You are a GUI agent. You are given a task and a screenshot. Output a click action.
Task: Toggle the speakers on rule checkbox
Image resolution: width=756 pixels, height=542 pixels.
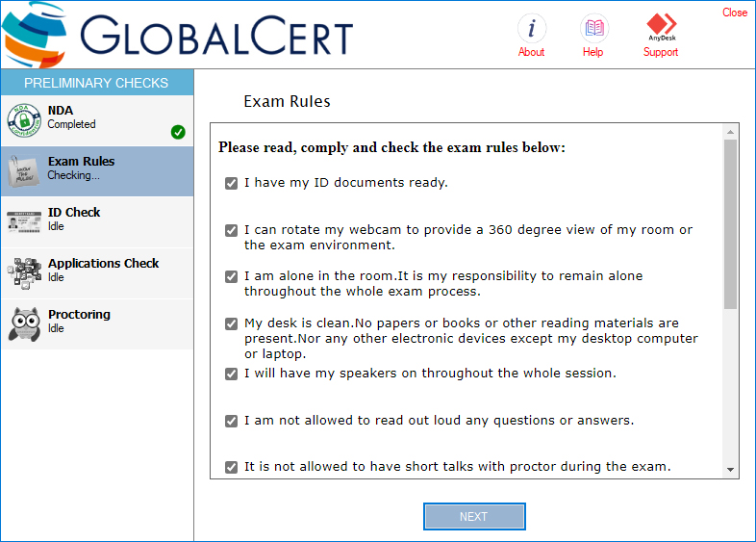(231, 374)
